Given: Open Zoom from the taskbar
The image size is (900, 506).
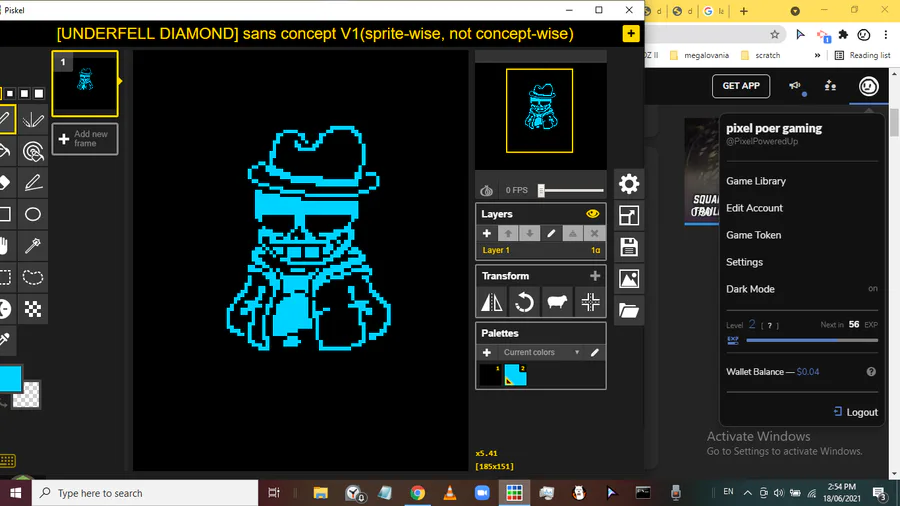Looking at the screenshot, I should point(482,493).
